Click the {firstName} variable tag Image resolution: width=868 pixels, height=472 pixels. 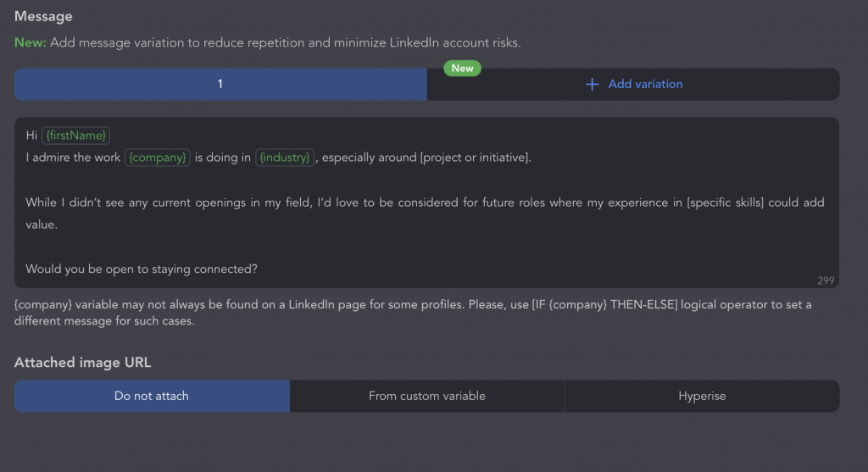pyautogui.click(x=75, y=136)
